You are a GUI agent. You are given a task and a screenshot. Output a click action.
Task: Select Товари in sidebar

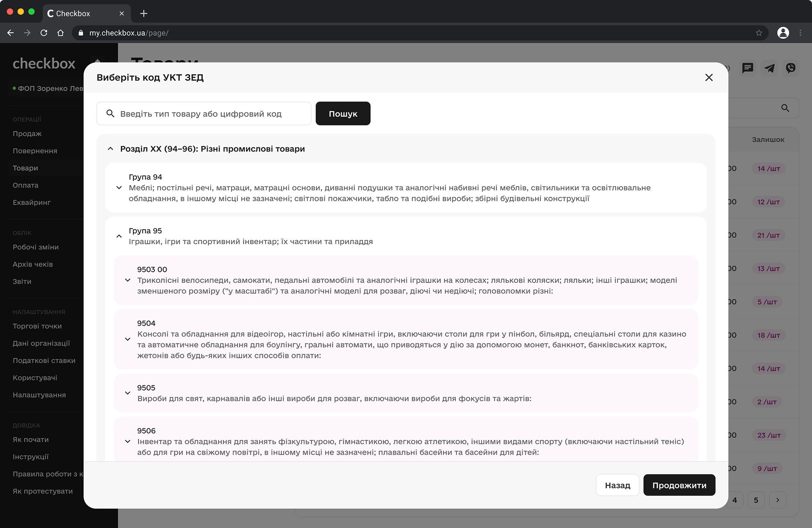point(25,168)
